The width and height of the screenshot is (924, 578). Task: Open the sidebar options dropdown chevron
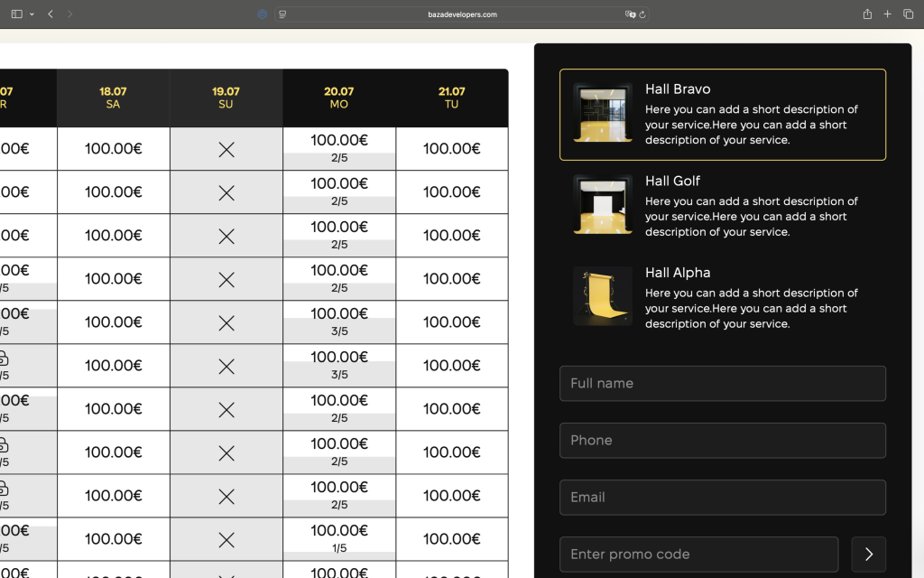(32, 14)
